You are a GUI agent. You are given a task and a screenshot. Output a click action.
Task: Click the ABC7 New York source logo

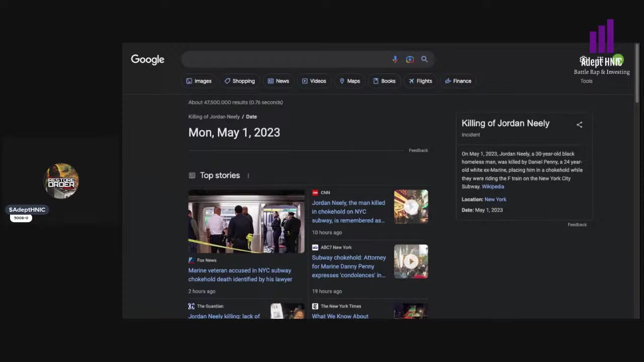(x=315, y=247)
